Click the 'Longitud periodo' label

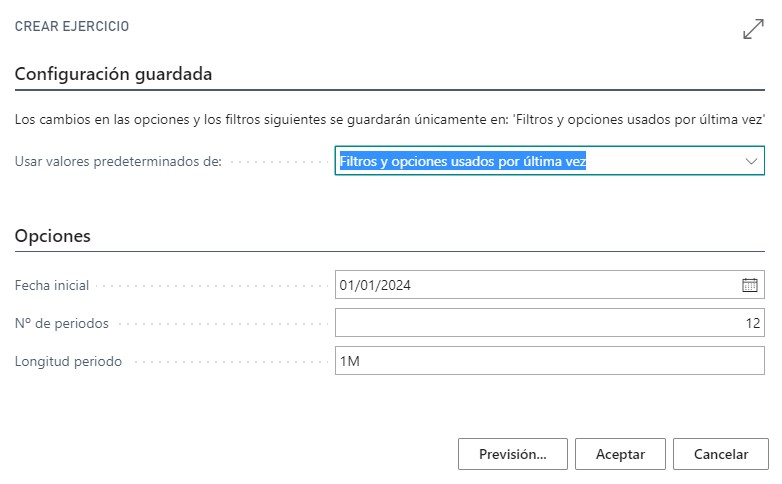tap(68, 361)
